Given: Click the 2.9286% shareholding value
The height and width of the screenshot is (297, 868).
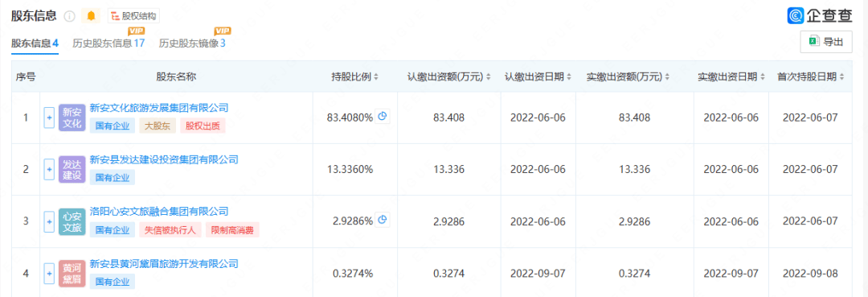Looking at the screenshot, I should (353, 221).
